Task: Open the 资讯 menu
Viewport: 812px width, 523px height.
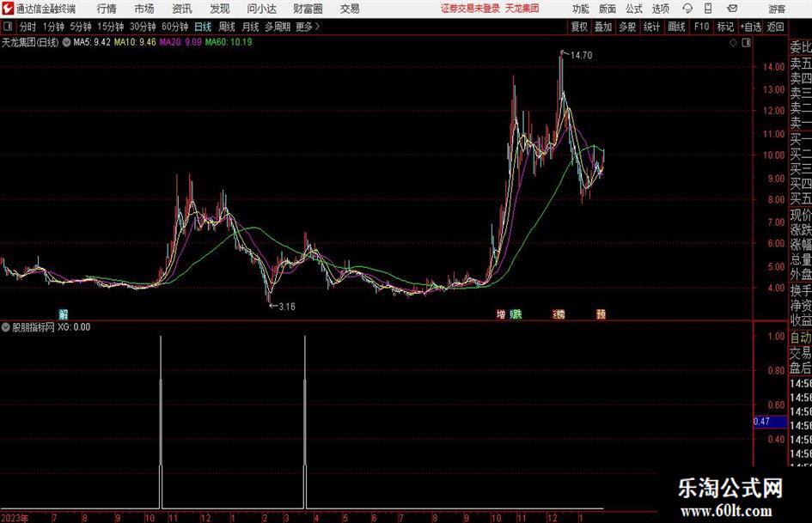Action: tap(182, 9)
